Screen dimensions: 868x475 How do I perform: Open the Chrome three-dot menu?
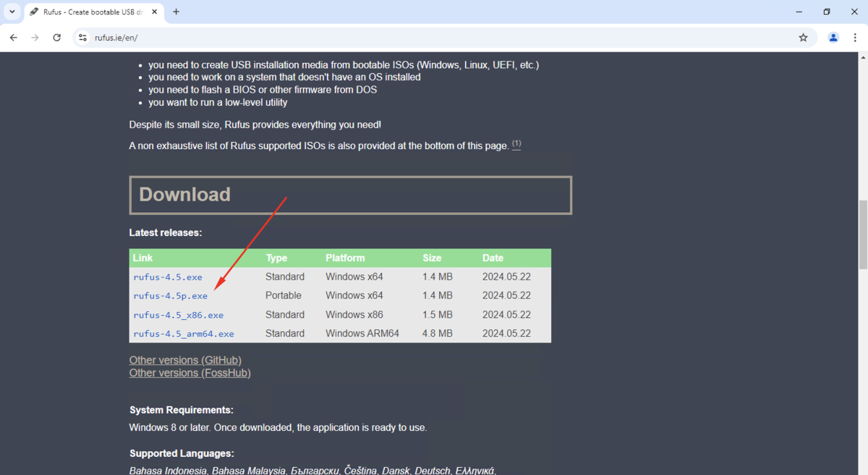pyautogui.click(x=855, y=38)
